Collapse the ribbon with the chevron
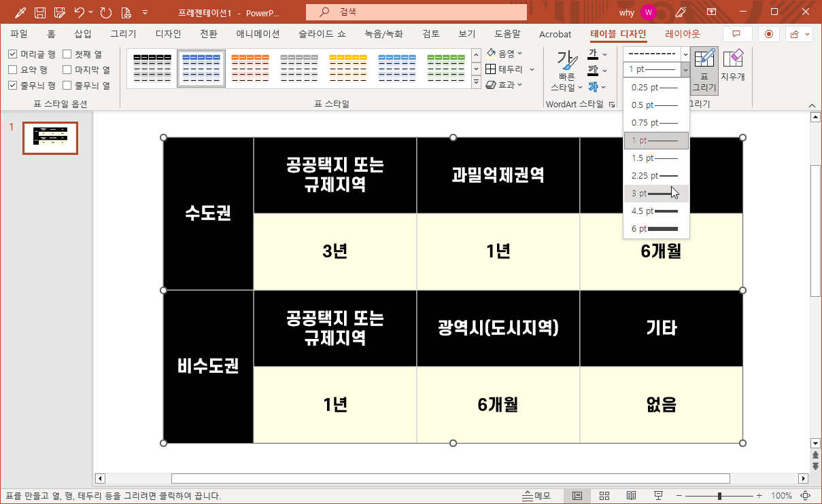This screenshot has height=504, width=822. [811, 105]
